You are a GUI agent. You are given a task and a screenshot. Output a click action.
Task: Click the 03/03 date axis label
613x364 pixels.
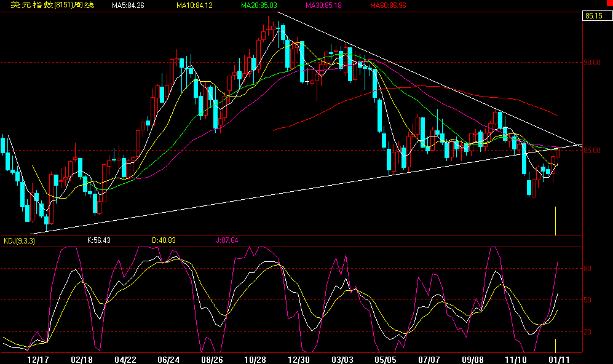click(x=342, y=360)
